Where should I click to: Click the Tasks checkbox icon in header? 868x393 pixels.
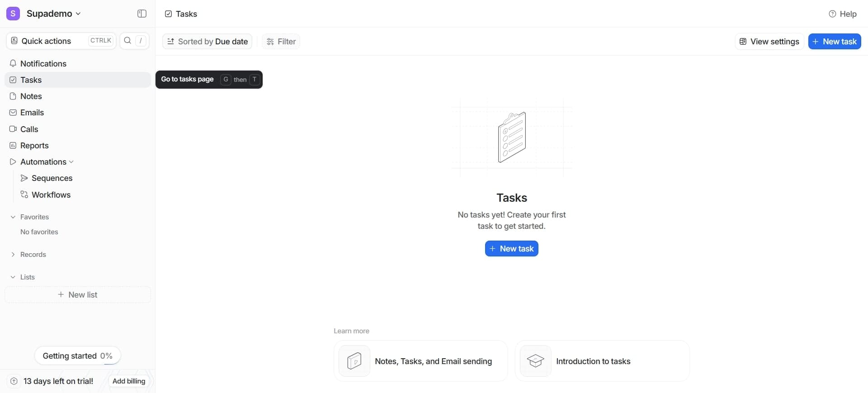(168, 14)
